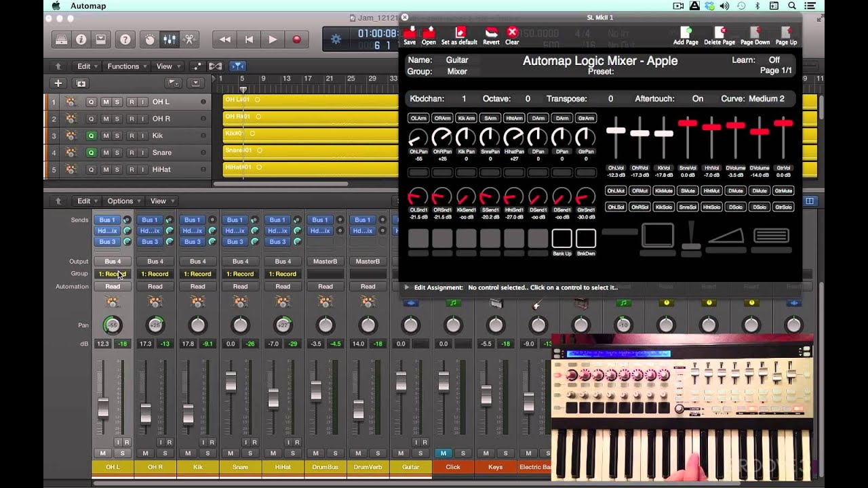Viewport: 868px width, 488px height.
Task: Open the Functions dropdown menu
Action: (127, 66)
